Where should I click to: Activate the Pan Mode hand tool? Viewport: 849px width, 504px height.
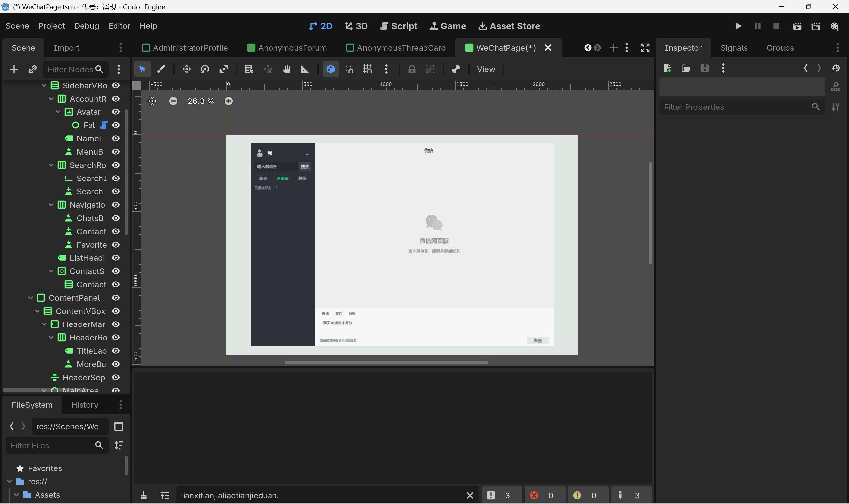coord(286,69)
